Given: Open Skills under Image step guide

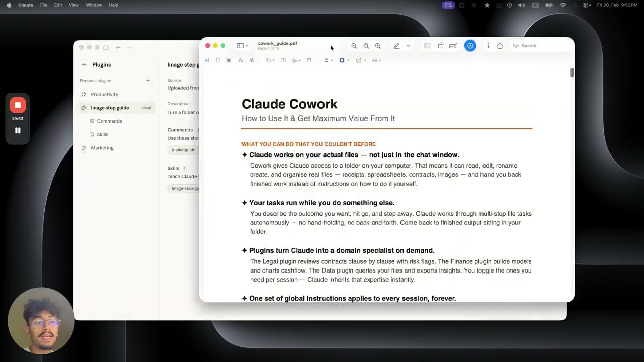Looking at the screenshot, I should click(102, 135).
